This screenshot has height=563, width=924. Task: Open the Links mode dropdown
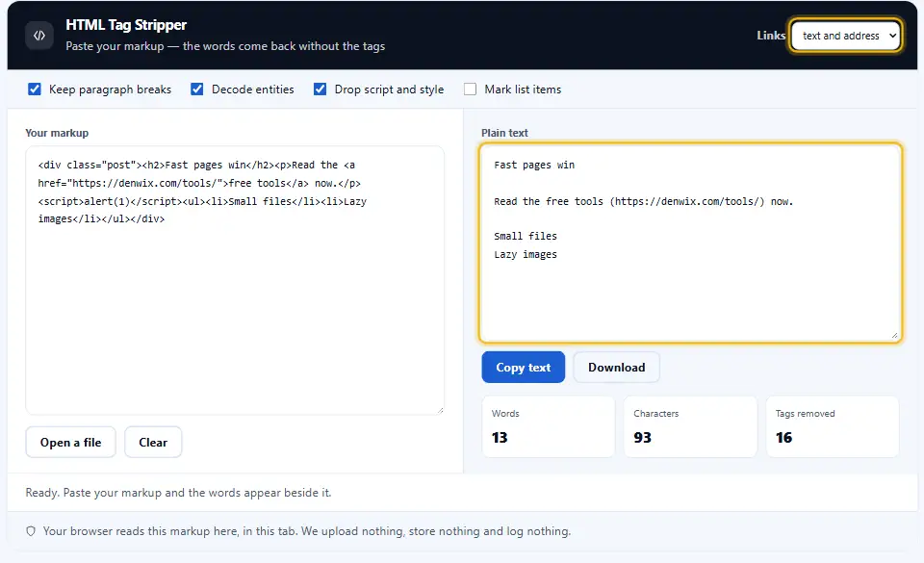[846, 36]
